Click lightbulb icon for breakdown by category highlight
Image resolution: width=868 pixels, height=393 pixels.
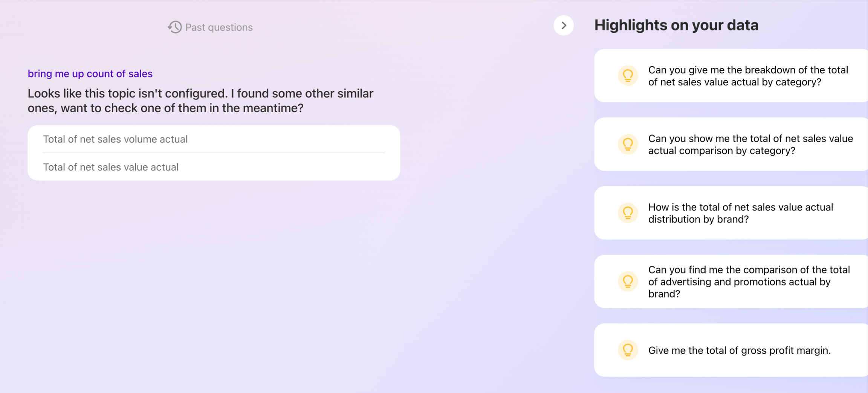628,76
